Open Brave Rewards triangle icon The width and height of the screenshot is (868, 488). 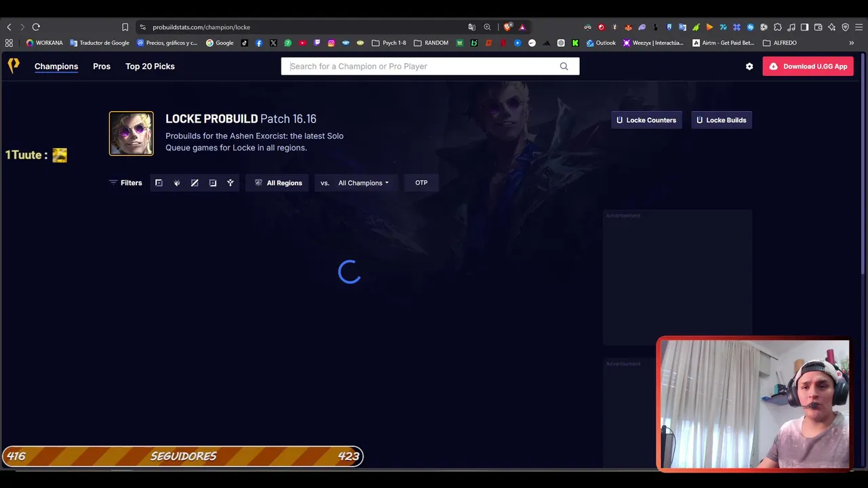(522, 27)
